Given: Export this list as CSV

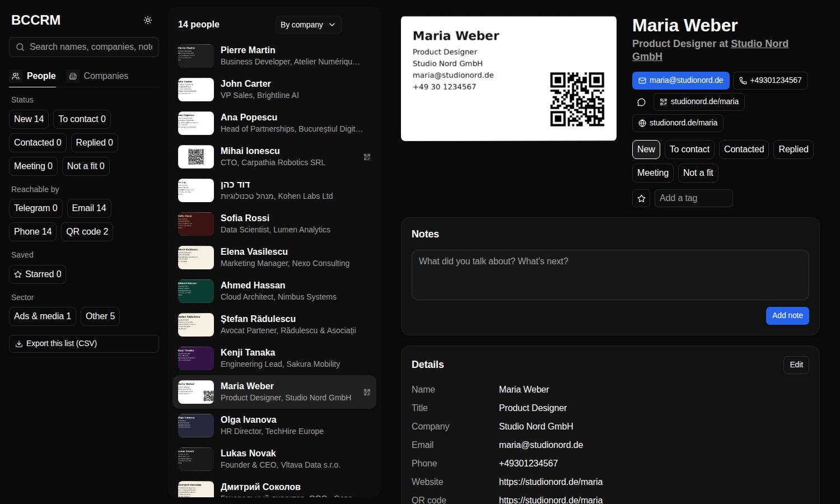Looking at the screenshot, I should coord(84,344).
